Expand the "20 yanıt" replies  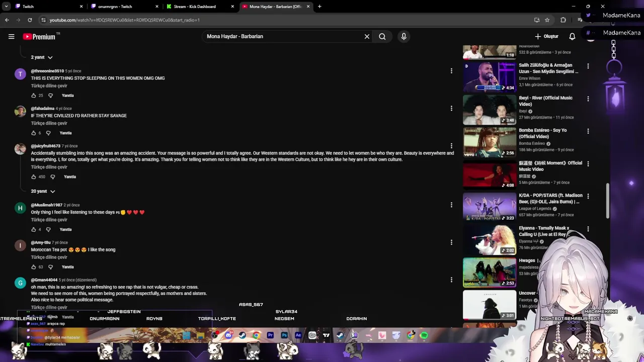pyautogui.click(x=43, y=191)
